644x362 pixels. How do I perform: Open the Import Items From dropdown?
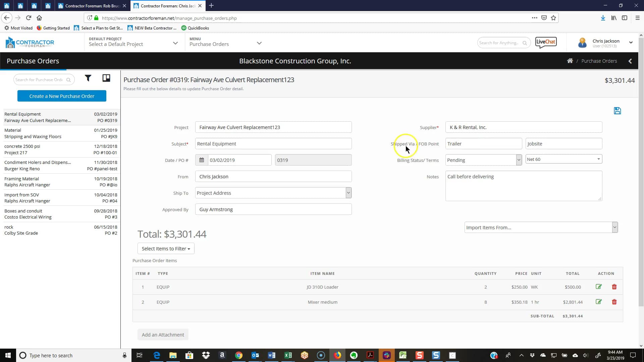614,227
